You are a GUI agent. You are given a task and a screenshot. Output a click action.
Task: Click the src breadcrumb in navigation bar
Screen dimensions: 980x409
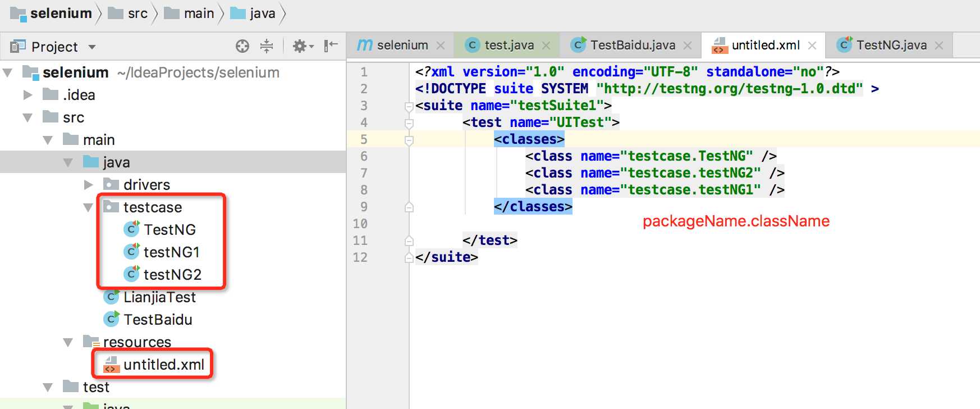tap(128, 13)
